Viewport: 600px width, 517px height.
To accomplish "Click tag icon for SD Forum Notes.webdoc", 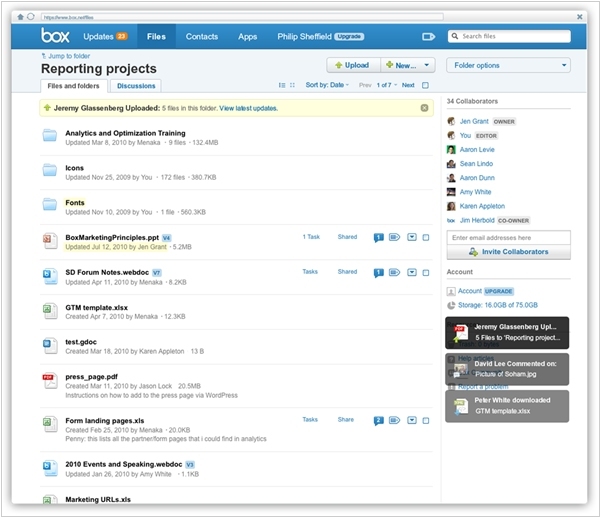I will click(x=394, y=272).
